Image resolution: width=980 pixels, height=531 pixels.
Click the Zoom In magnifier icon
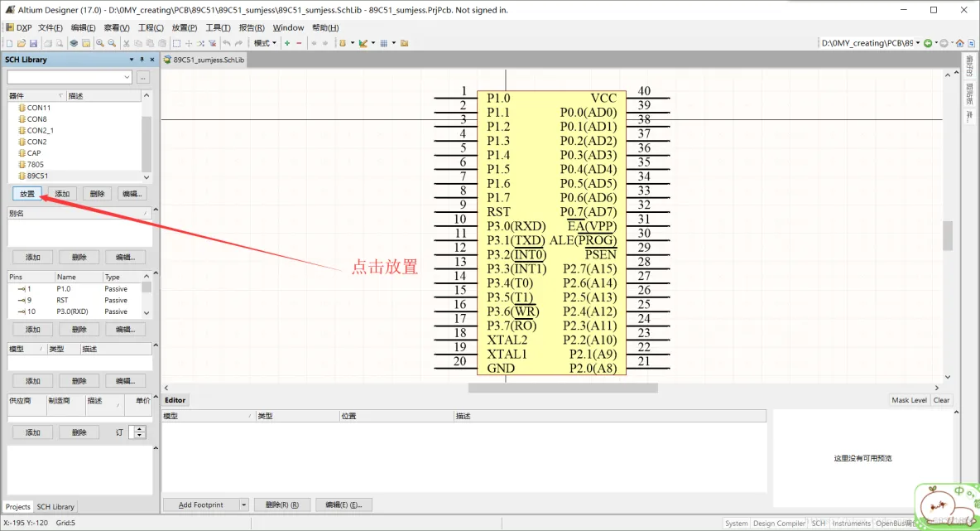tap(100, 43)
